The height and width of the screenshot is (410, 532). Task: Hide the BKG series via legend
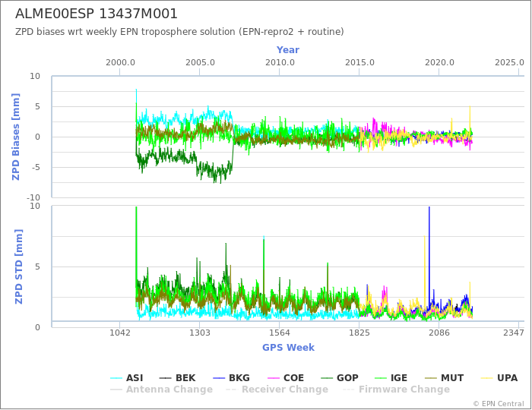pyautogui.click(x=231, y=378)
